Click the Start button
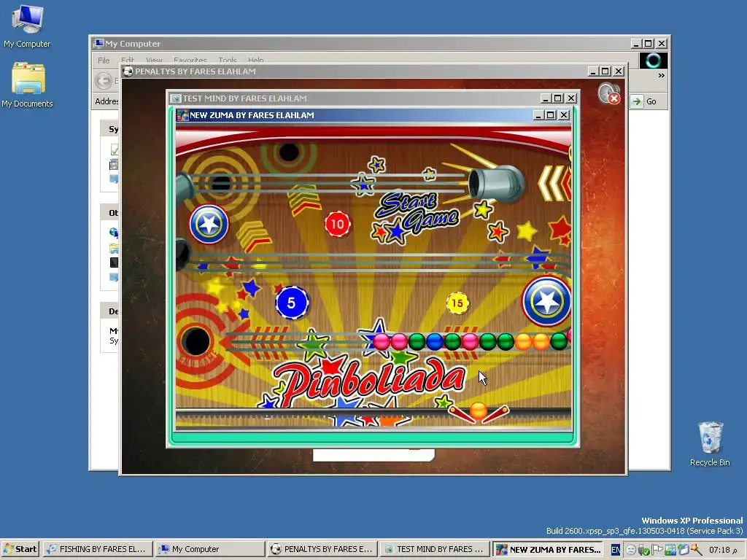The width and height of the screenshot is (747, 560). pyautogui.click(x=20, y=549)
